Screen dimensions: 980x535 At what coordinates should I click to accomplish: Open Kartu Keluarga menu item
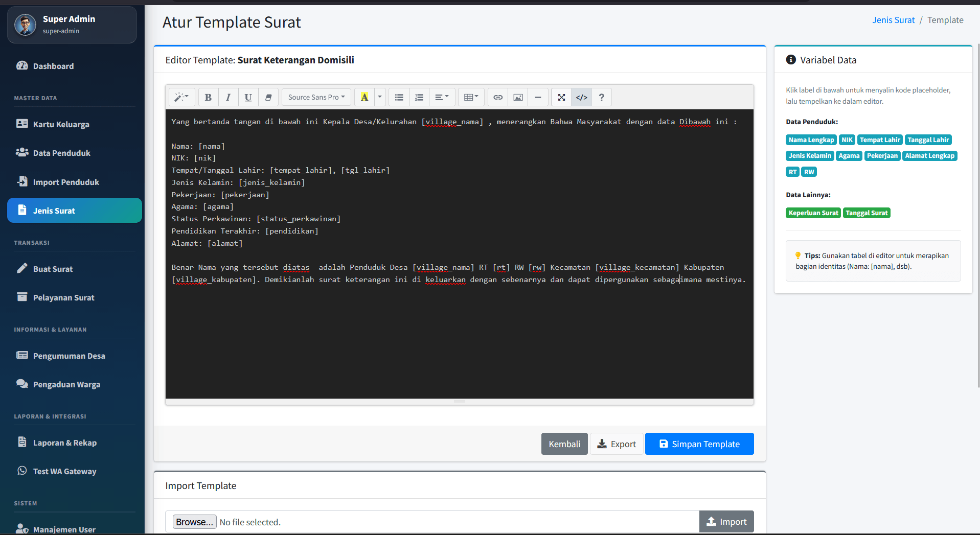(75, 124)
